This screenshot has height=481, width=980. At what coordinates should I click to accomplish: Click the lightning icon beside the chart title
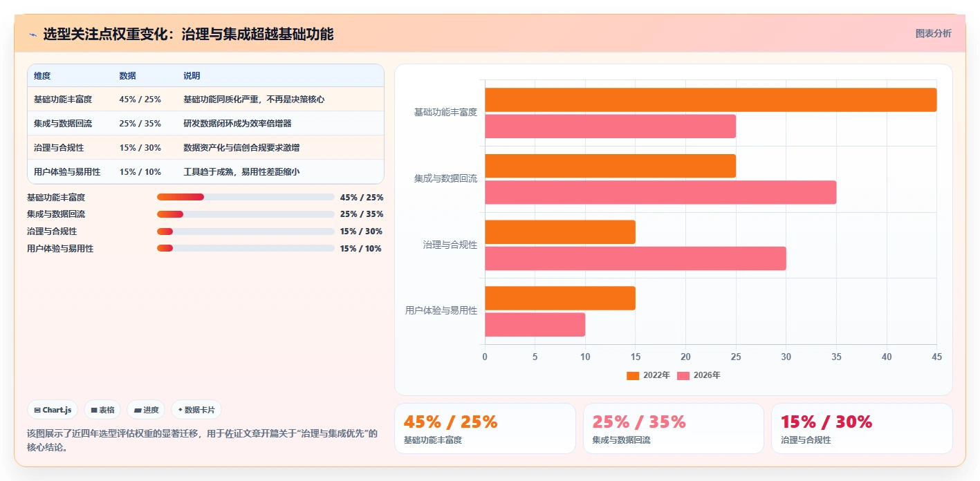coord(33,35)
